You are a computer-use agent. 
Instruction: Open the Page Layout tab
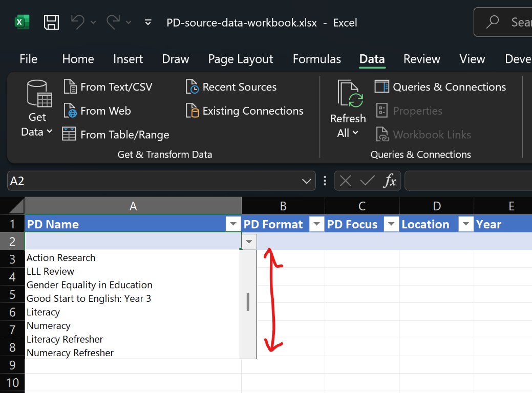tap(241, 59)
